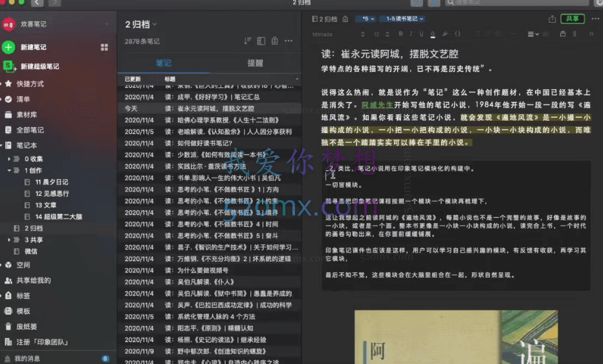Show 全部笔记 in the sidebar

tap(25, 130)
